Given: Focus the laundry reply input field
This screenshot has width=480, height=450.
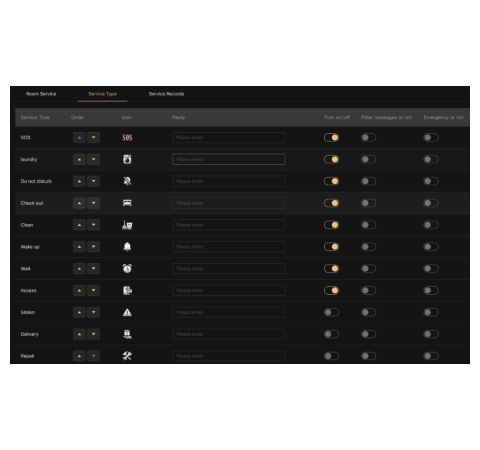Looking at the screenshot, I should click(229, 159).
